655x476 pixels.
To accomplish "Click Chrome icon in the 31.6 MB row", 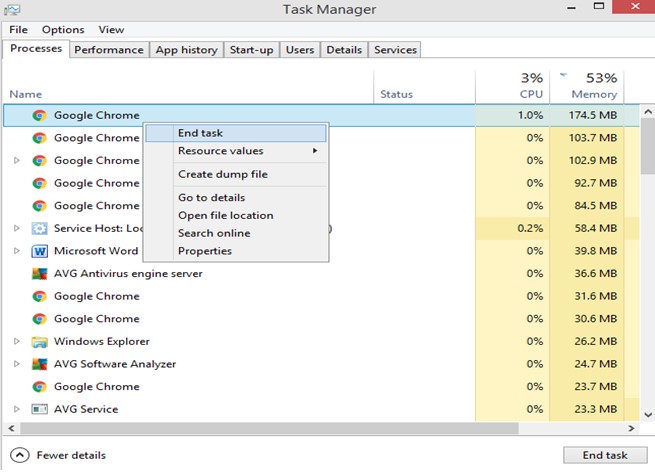I will (39, 296).
